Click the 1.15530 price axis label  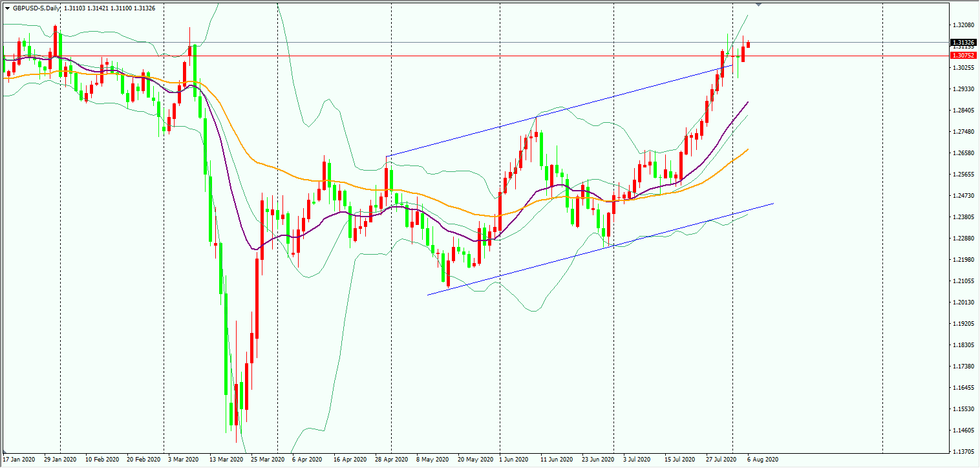(x=963, y=409)
